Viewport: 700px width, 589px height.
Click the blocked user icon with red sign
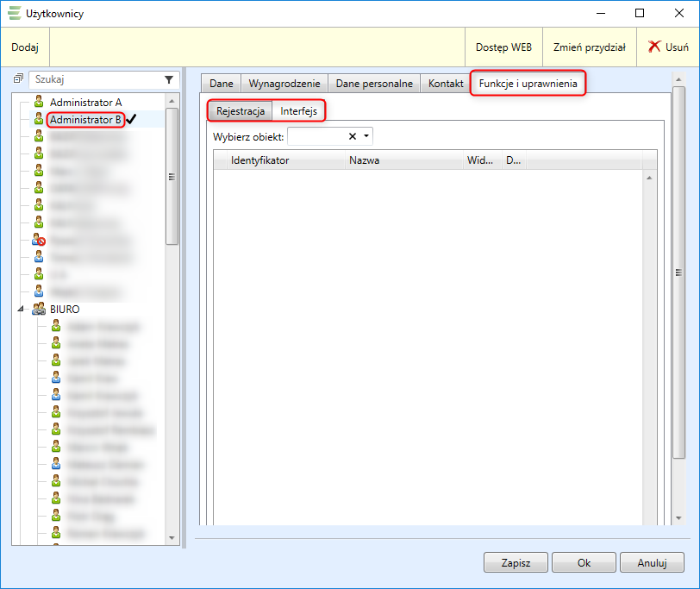pos(39,240)
